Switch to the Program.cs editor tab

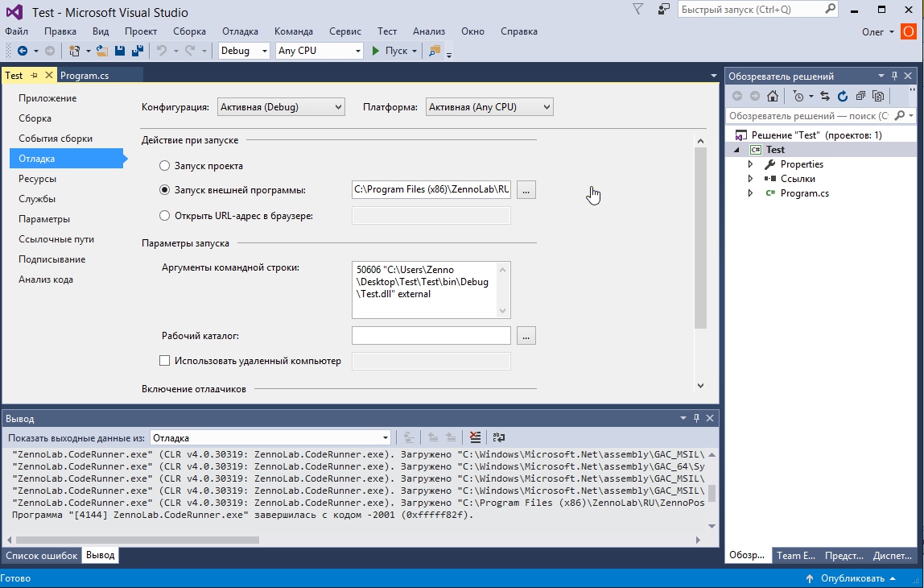pos(85,76)
